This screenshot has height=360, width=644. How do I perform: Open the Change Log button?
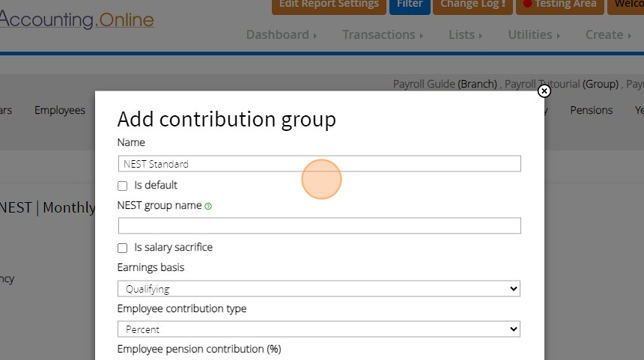[472, 4]
